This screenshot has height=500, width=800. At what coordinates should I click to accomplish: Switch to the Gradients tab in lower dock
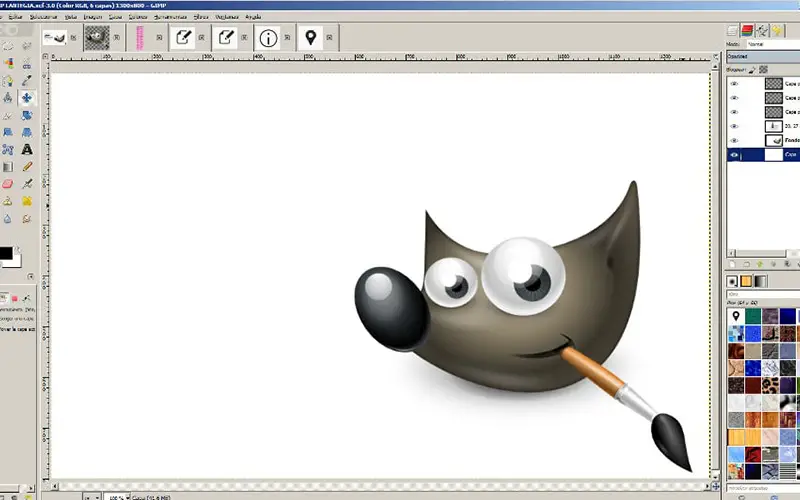pos(760,282)
